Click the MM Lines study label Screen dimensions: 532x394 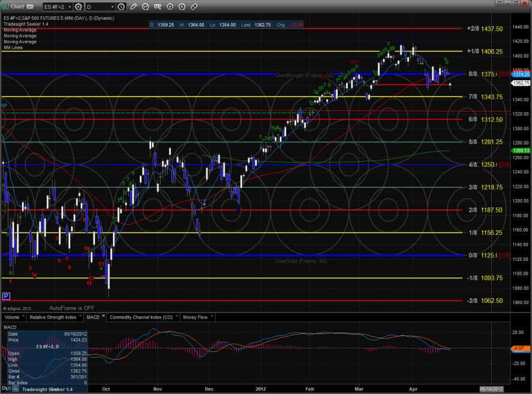[x=13, y=47]
